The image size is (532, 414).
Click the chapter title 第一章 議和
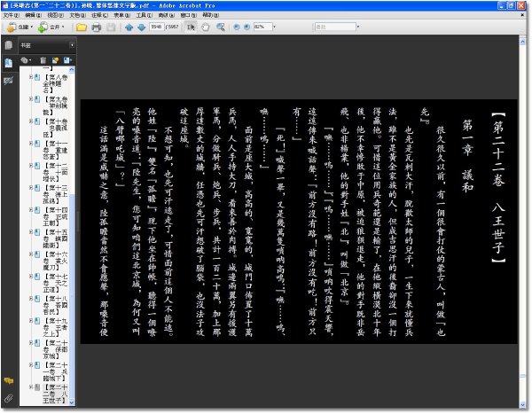pyautogui.click(x=467, y=156)
